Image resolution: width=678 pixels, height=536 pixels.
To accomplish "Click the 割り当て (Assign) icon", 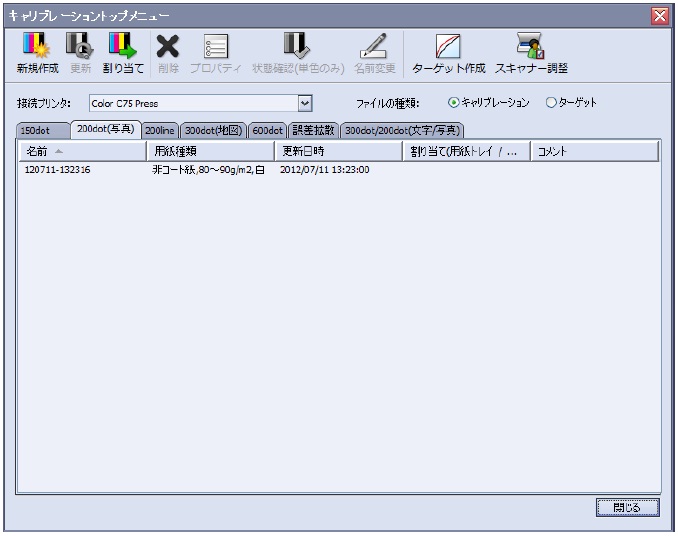I will pyautogui.click(x=122, y=46).
